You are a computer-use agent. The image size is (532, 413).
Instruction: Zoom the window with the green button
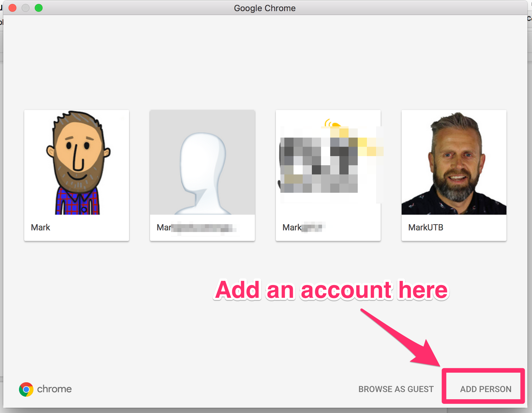39,8
